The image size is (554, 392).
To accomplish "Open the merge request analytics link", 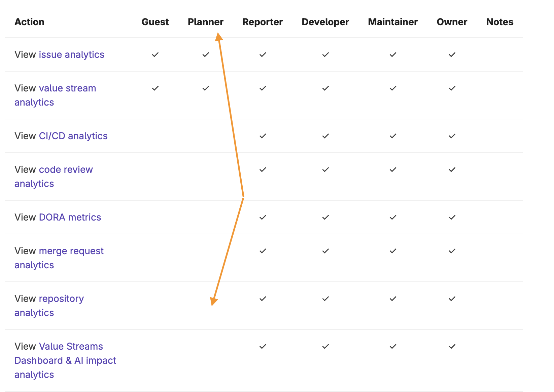I will pyautogui.click(x=71, y=251).
